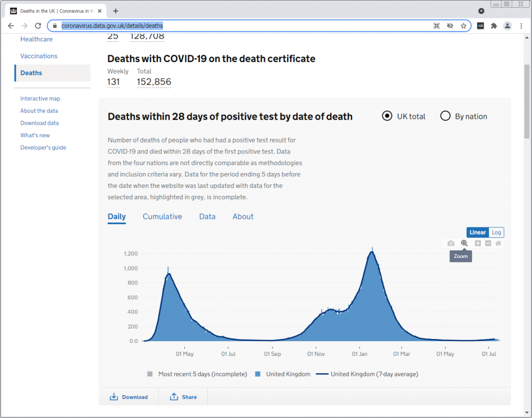Open the browser extensions puzzle icon
This screenshot has width=532, height=418.
click(494, 26)
